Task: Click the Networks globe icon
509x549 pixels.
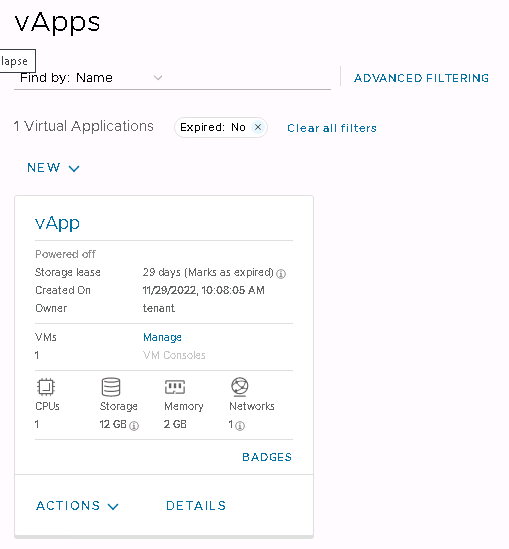Action: coord(240,387)
